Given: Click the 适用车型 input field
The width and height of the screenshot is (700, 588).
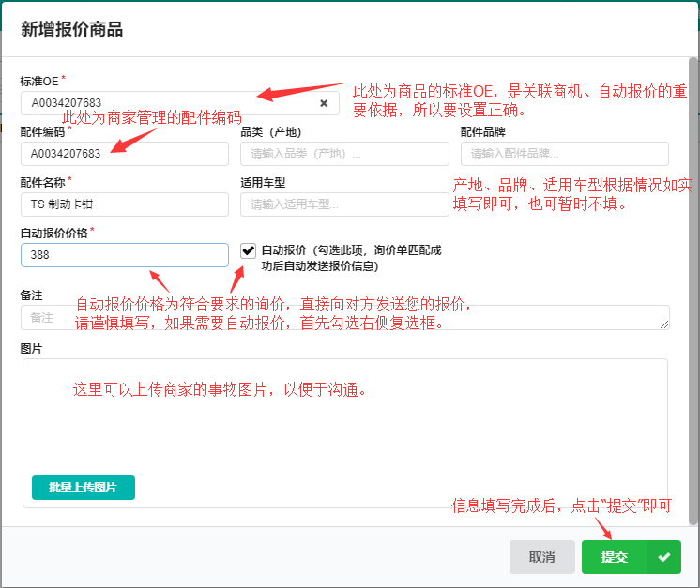Looking at the screenshot, I should pos(343,204).
